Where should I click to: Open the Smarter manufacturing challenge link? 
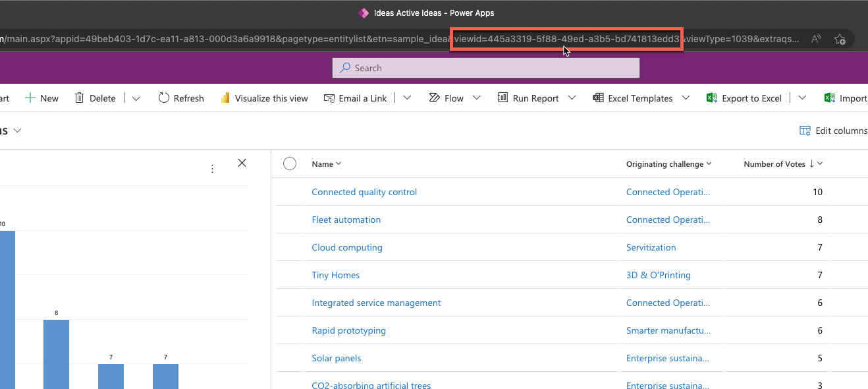coord(668,330)
